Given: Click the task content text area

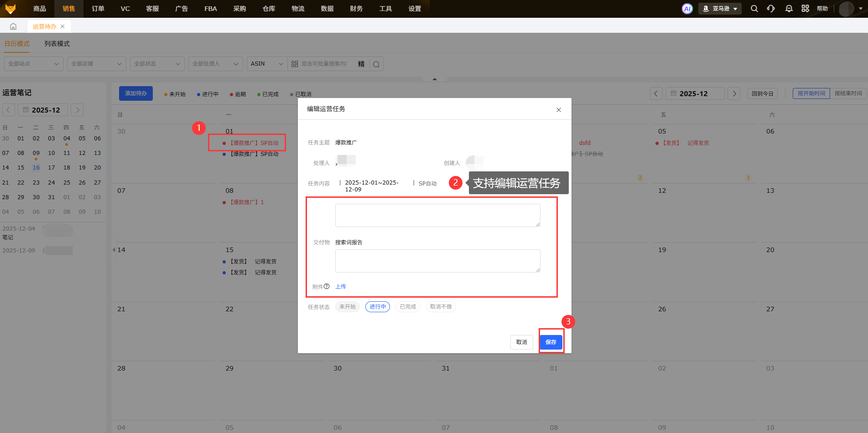Looking at the screenshot, I should pos(438,215).
